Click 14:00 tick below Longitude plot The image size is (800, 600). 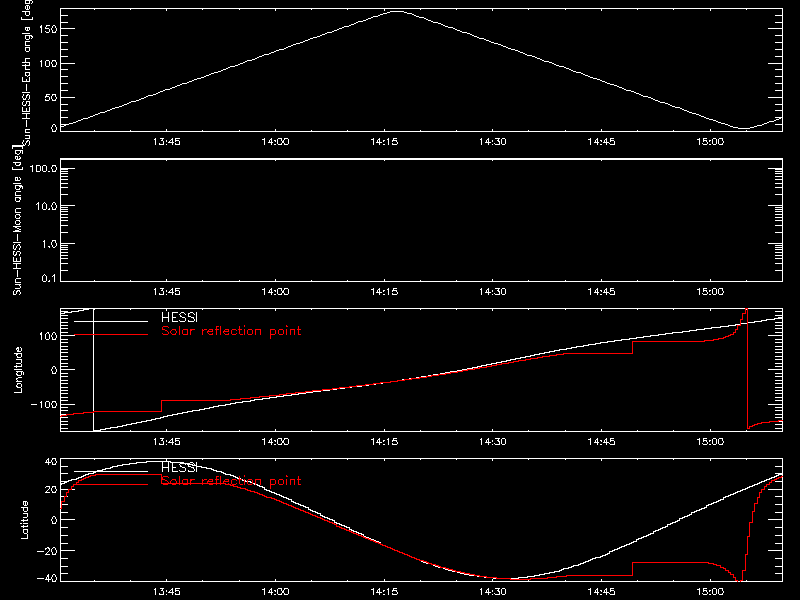pyautogui.click(x=275, y=442)
